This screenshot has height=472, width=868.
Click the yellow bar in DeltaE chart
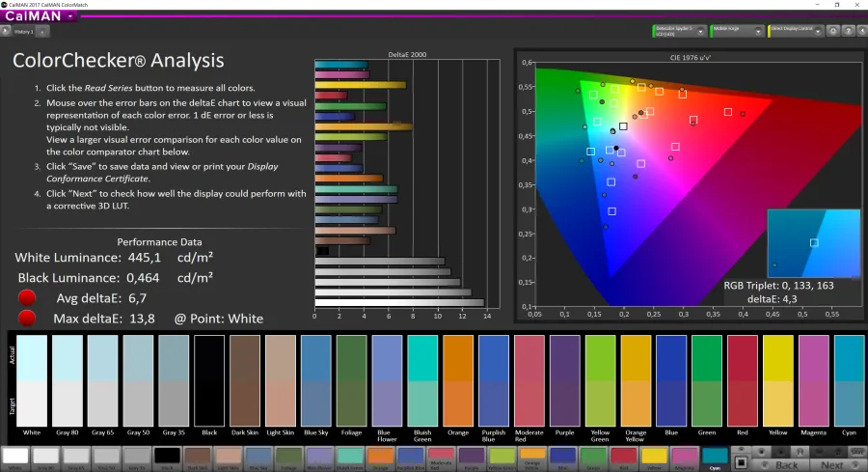361,85
